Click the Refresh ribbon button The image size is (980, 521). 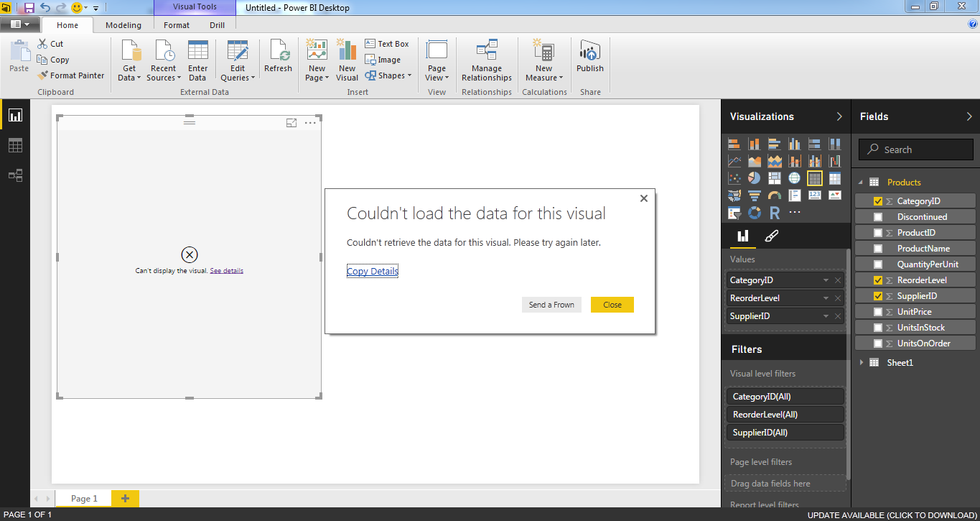coord(278,57)
